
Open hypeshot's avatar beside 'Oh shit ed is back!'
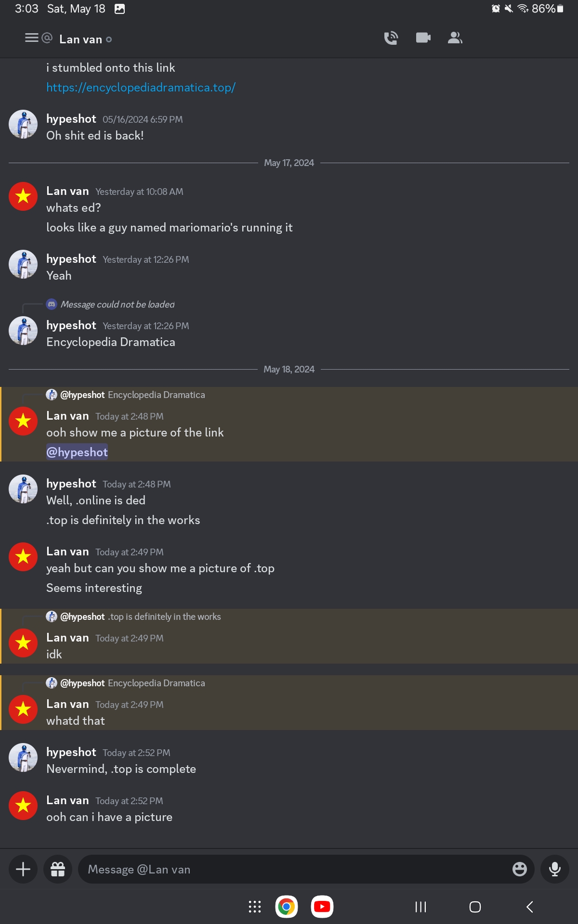coord(23,124)
